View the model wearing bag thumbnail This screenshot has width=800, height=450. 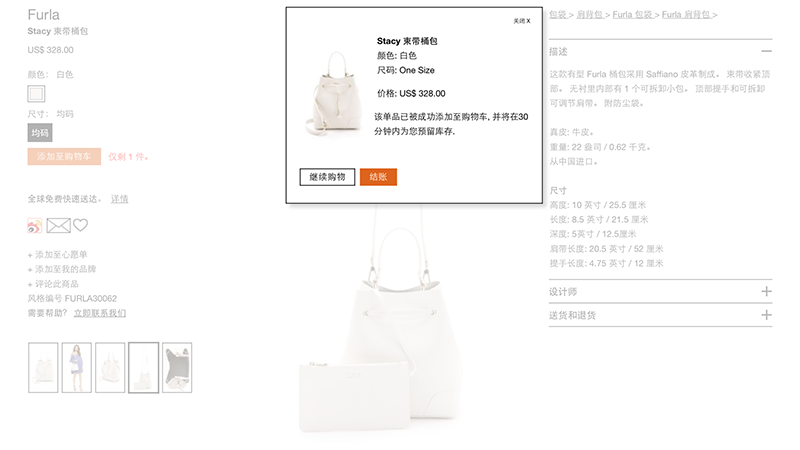(x=77, y=367)
